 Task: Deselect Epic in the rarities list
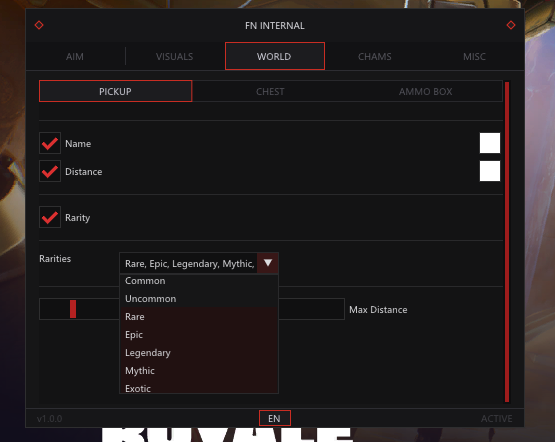click(199, 335)
